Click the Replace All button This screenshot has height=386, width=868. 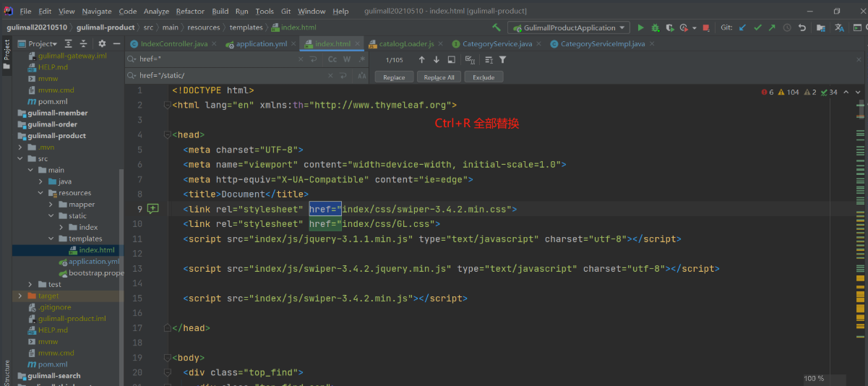(439, 77)
